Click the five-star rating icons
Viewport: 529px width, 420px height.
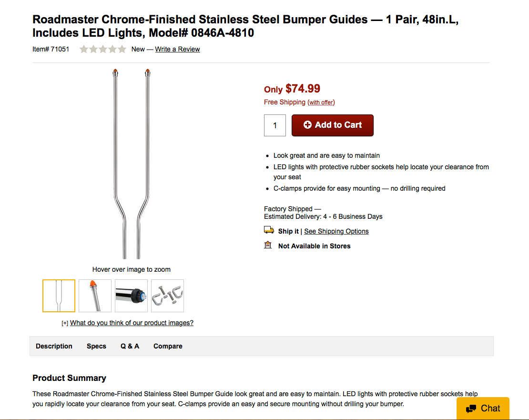click(x=103, y=49)
